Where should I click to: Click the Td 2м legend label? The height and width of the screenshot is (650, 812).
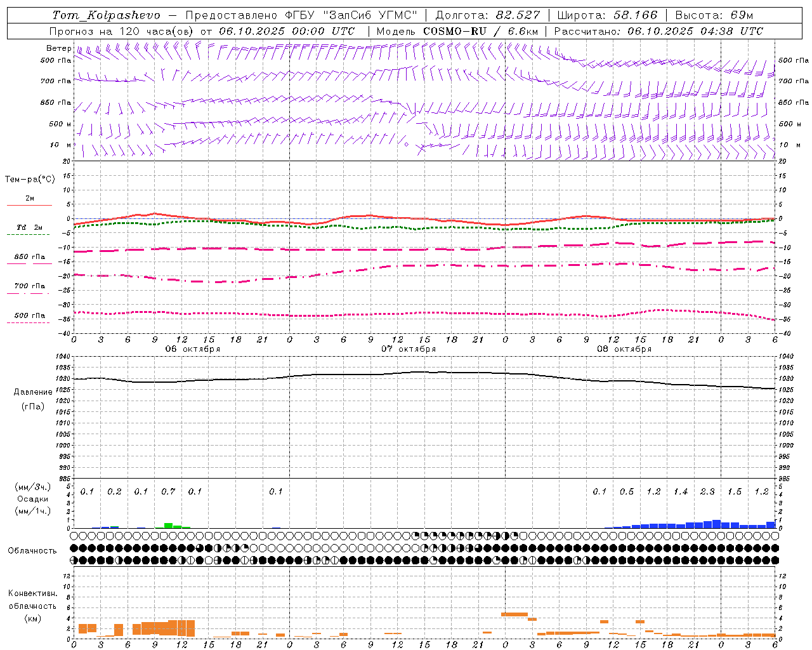click(29, 227)
